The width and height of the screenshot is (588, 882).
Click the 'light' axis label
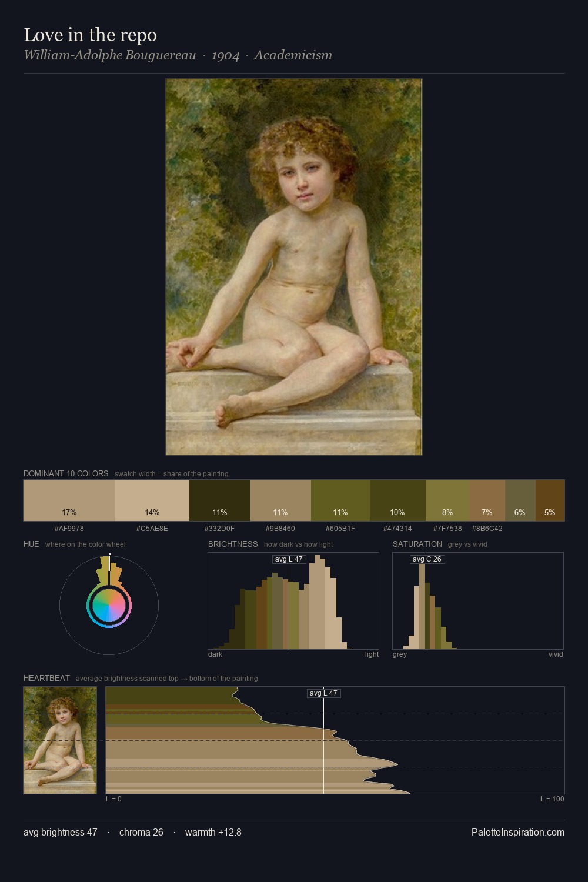[x=372, y=654]
